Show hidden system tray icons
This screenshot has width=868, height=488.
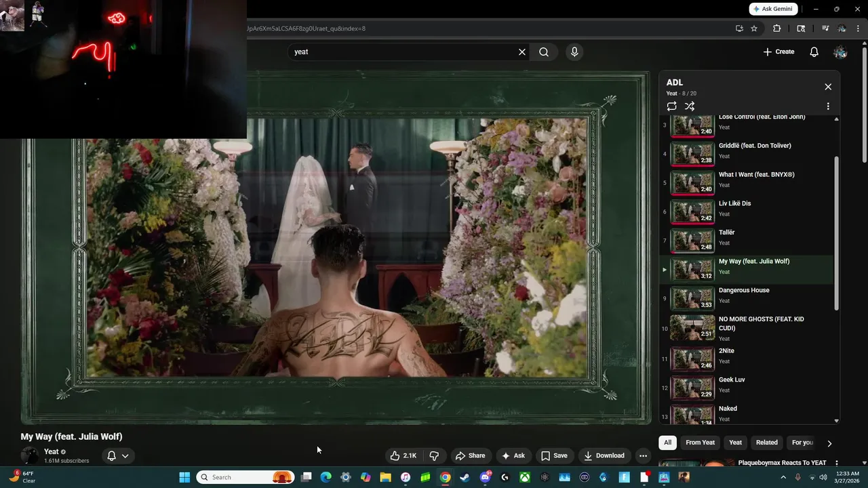coord(784,477)
